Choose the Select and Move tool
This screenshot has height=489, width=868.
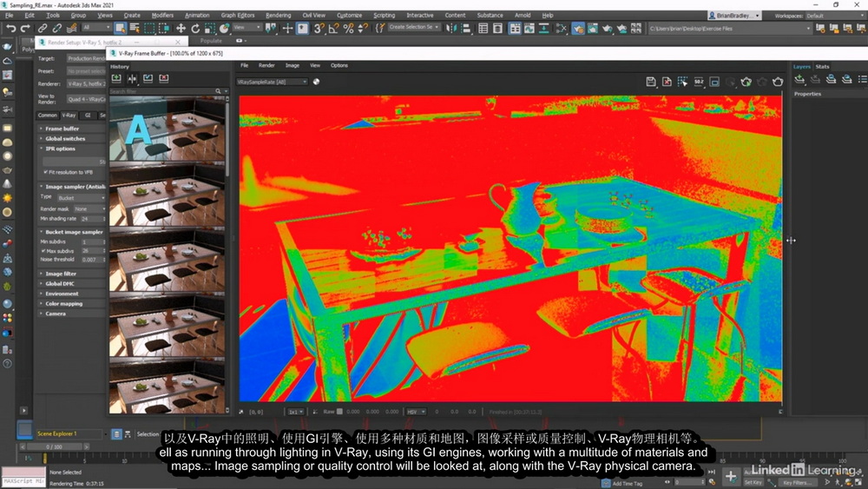pyautogui.click(x=181, y=29)
